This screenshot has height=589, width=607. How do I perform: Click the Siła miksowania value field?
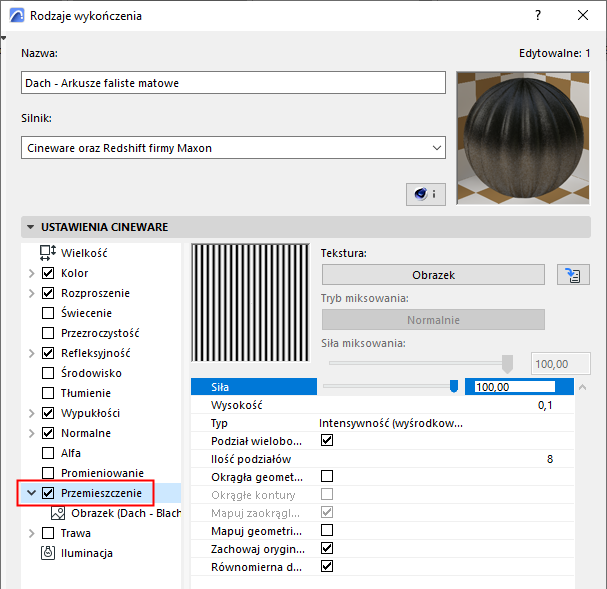(561, 364)
